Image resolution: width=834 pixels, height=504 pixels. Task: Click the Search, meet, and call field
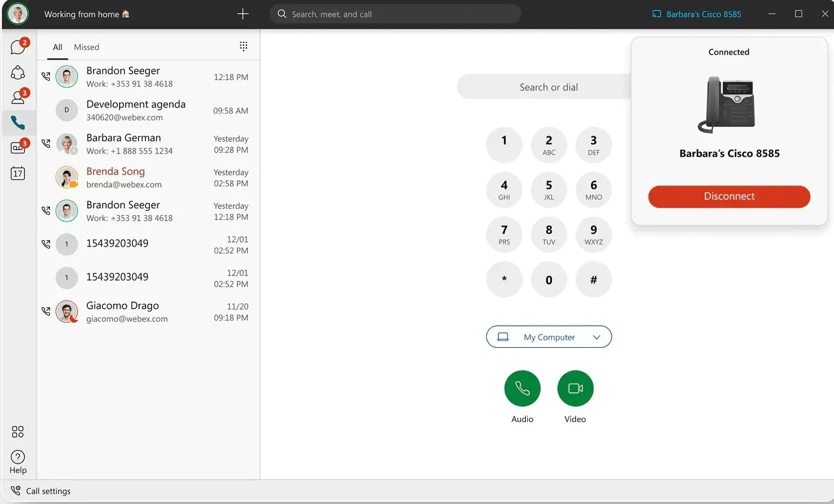395,14
